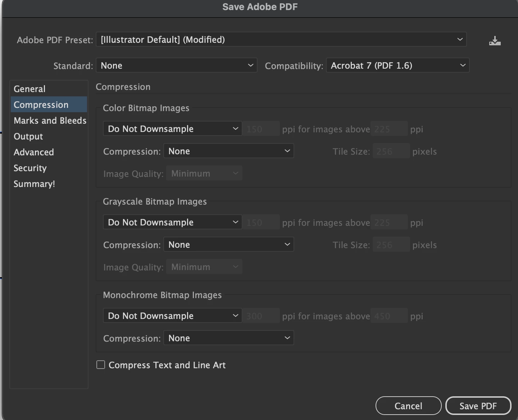Screen dimensions: 518x420
Task: Click the Color Bitmap Images heading
Action: pos(146,108)
